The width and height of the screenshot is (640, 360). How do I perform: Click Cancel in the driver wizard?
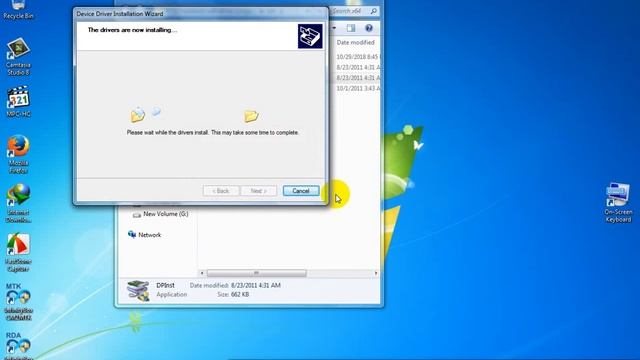[x=301, y=191]
